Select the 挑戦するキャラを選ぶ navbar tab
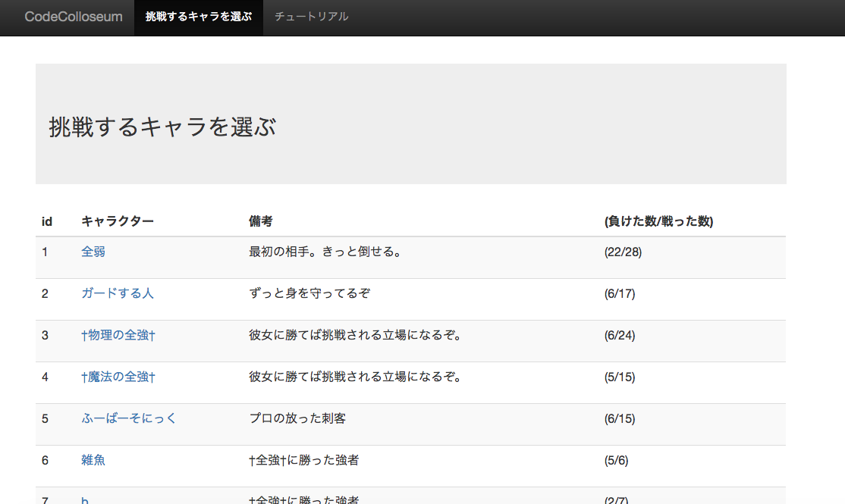Screen dimensions: 845x504 pos(199,17)
